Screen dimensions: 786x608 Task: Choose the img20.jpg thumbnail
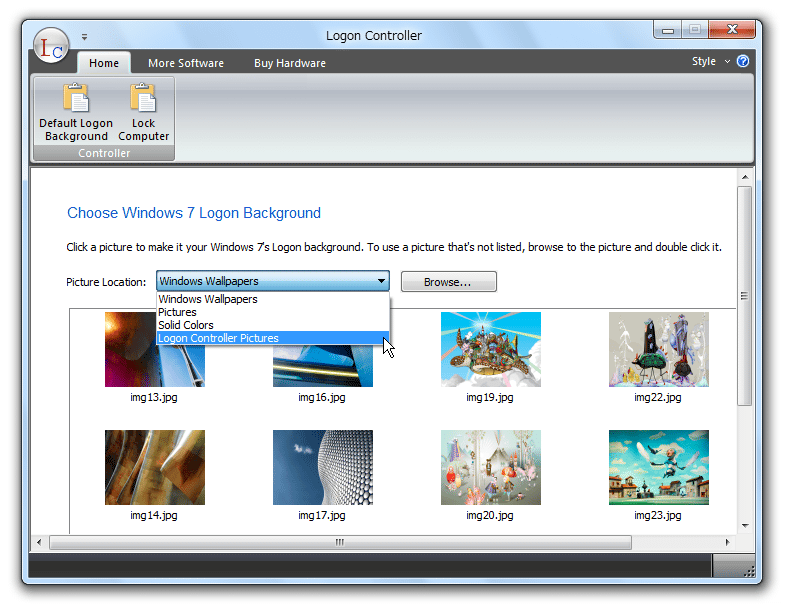(491, 467)
